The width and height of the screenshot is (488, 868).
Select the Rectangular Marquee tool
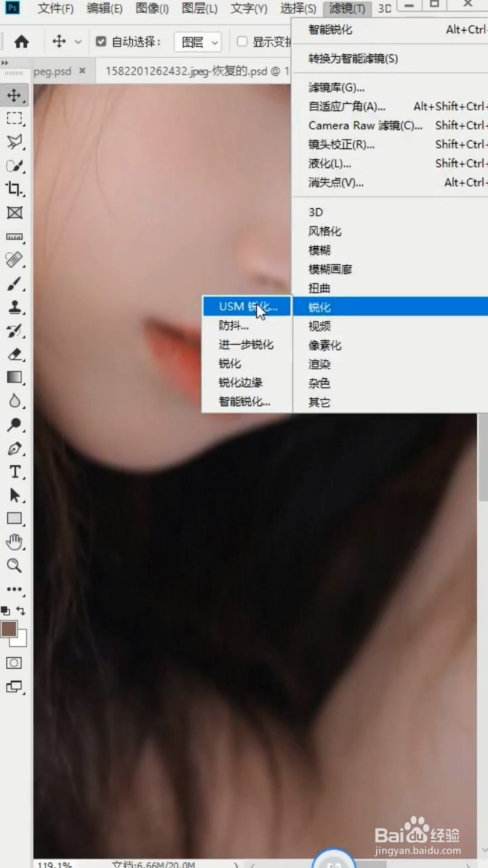[x=14, y=119]
